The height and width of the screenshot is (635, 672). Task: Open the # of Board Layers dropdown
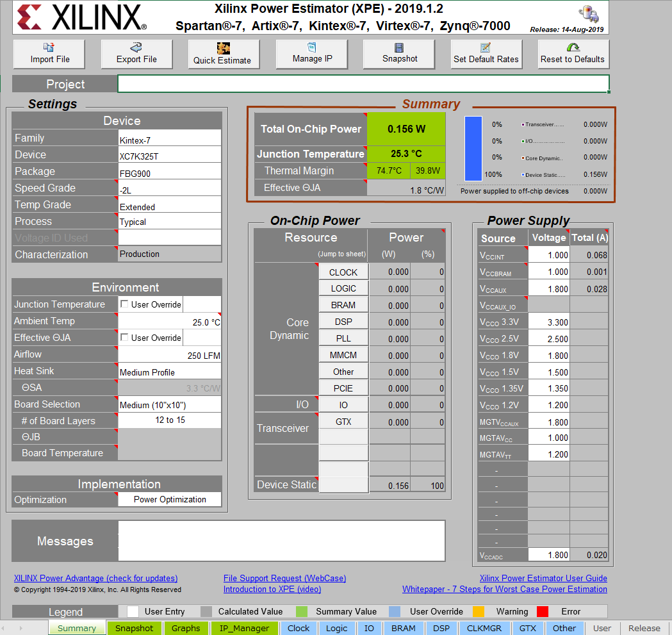click(x=170, y=420)
